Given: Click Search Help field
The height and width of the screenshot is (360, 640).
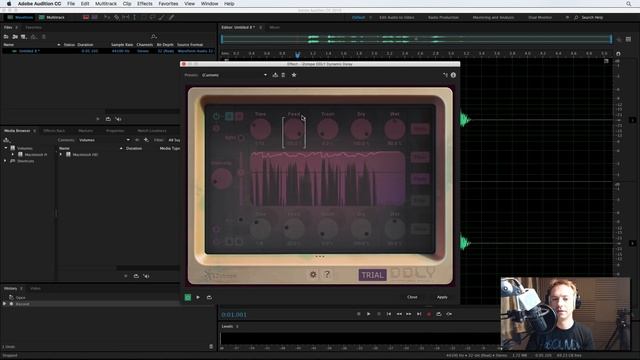Looking at the screenshot, I should coord(592,18).
